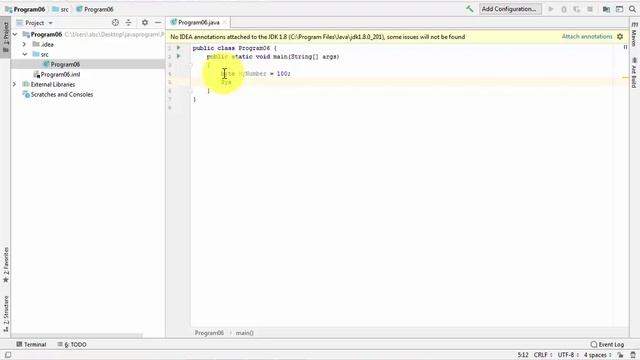Click the Debug bug icon
This screenshot has height=360, width=640.
tap(564, 9)
